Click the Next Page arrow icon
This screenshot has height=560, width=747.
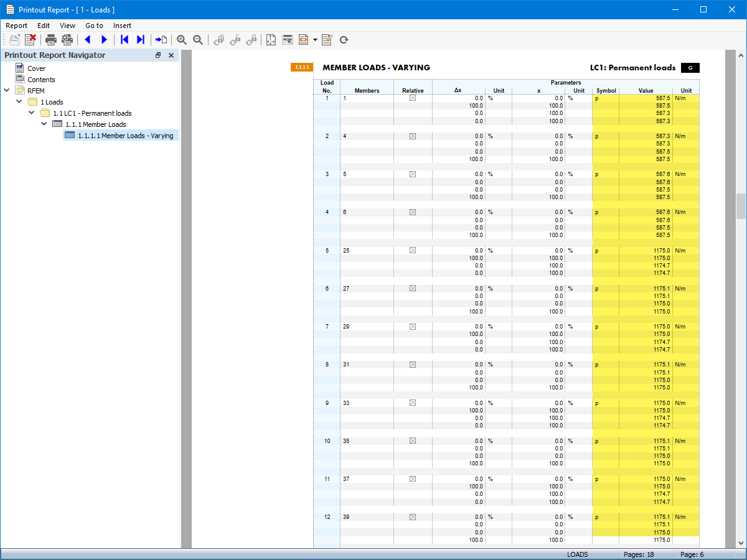(103, 40)
